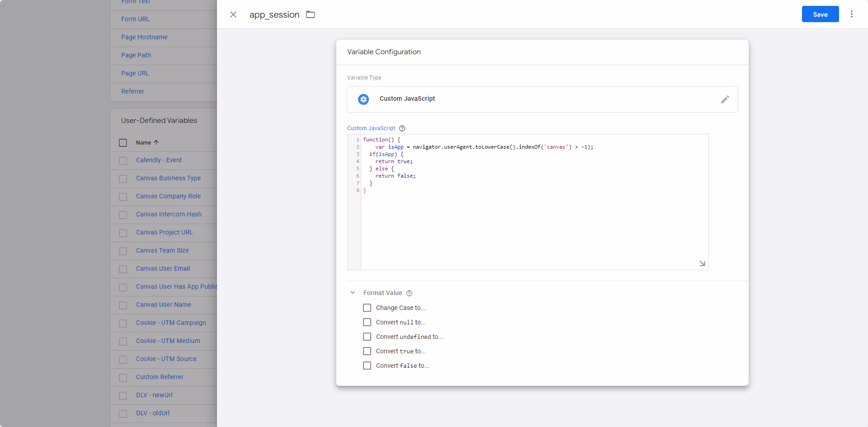Viewport: 868px width, 427px height.
Task: Open the Cookie - UTM Campaign variable
Action: click(171, 323)
